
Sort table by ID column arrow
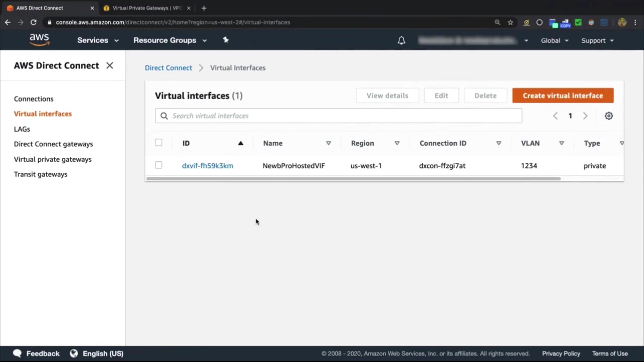coord(240,143)
